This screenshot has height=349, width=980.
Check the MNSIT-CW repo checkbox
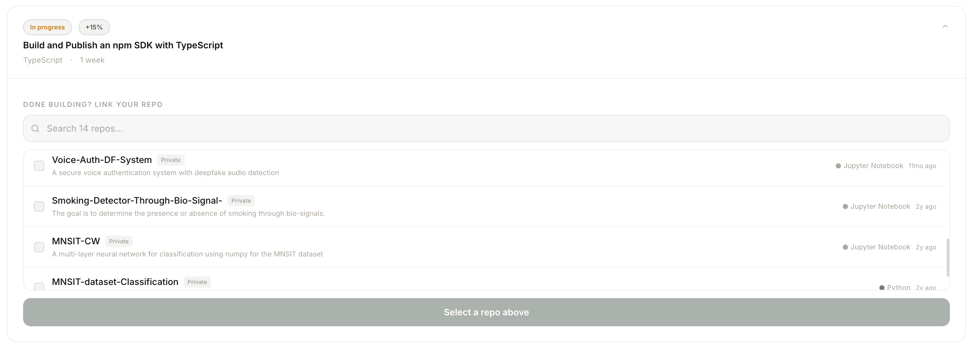[39, 247]
